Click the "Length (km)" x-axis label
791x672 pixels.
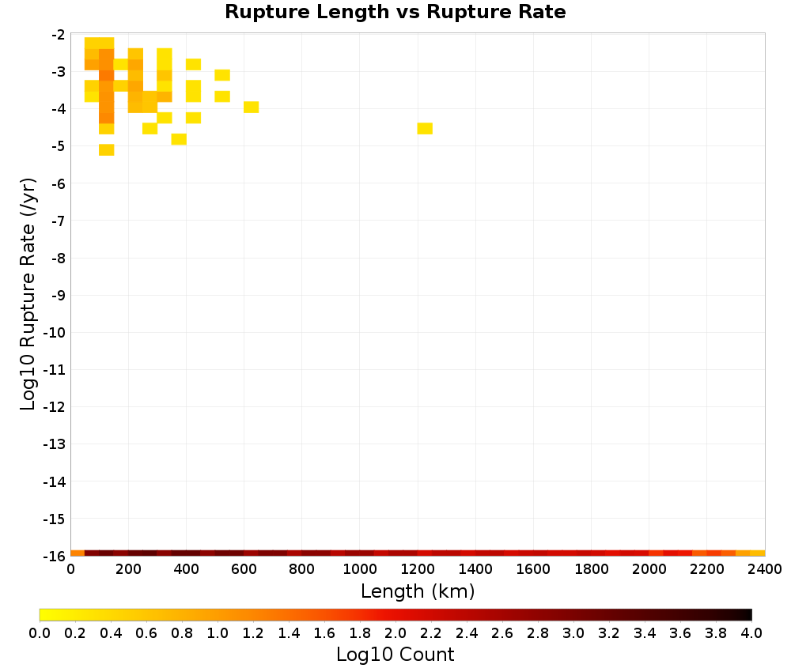pos(418,591)
